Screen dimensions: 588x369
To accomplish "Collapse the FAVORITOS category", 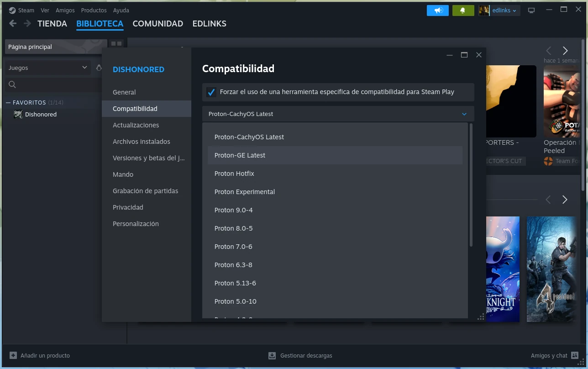I will coord(8,103).
